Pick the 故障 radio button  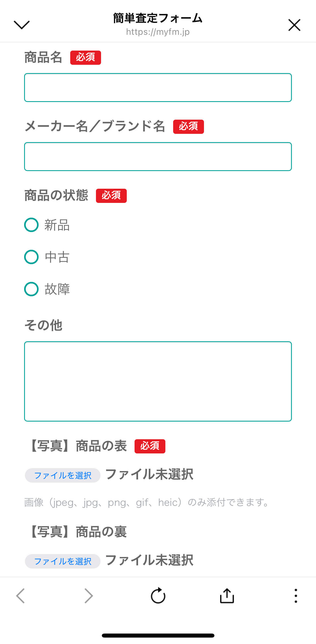[31, 289]
